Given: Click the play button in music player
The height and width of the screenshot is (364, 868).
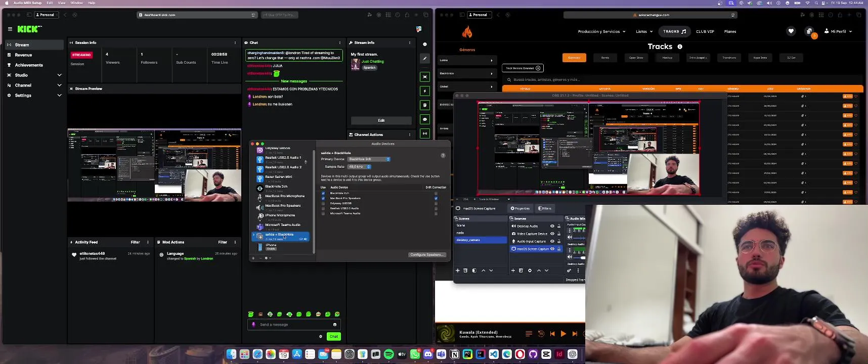Looking at the screenshot, I should [563, 334].
